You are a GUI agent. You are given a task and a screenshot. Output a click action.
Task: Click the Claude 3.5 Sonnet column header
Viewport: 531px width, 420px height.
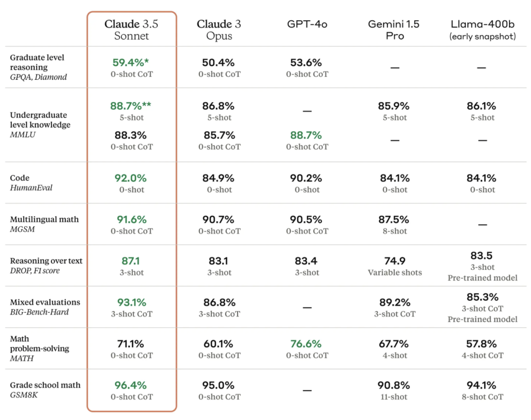pos(131,29)
